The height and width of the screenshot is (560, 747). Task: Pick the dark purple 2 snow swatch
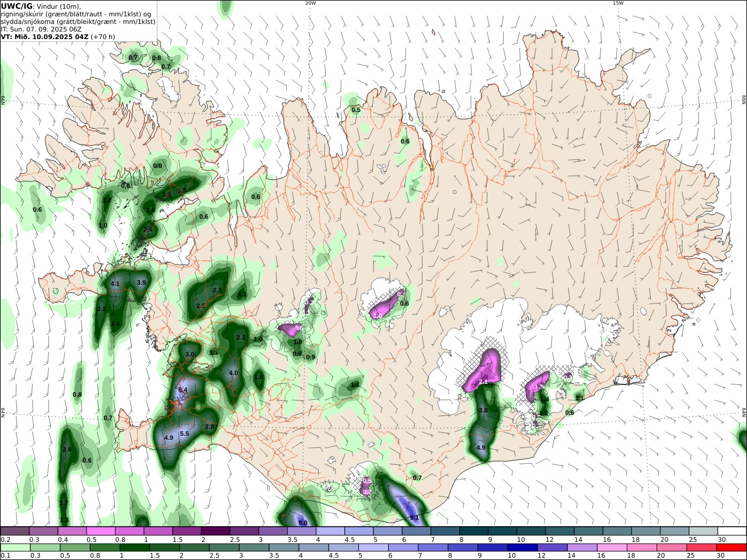pyautogui.click(x=215, y=531)
